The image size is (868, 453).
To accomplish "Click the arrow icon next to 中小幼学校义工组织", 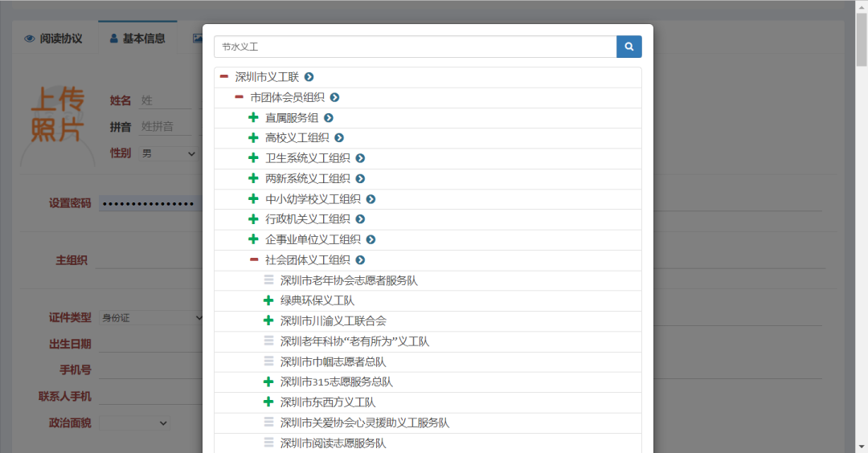I will 371,199.
